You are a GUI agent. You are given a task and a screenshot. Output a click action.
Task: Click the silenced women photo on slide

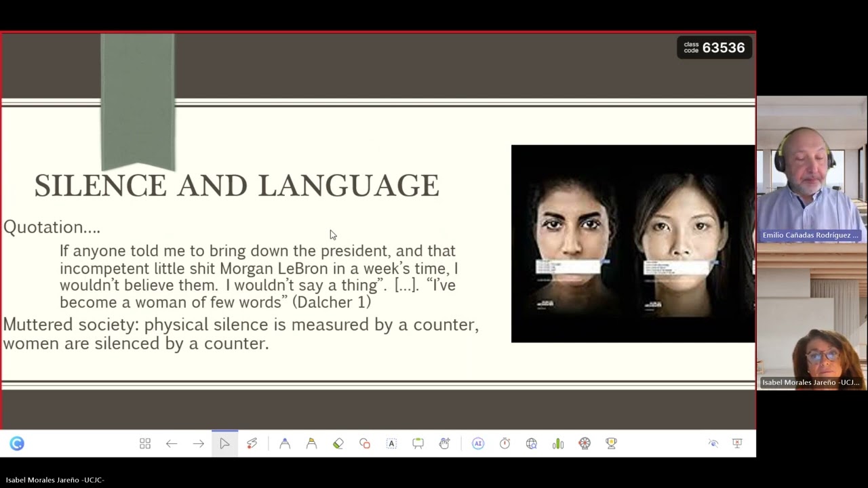pyautogui.click(x=633, y=243)
